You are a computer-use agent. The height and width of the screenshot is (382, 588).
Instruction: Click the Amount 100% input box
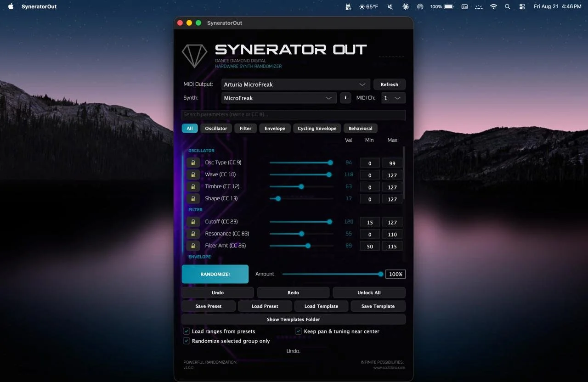click(x=396, y=274)
